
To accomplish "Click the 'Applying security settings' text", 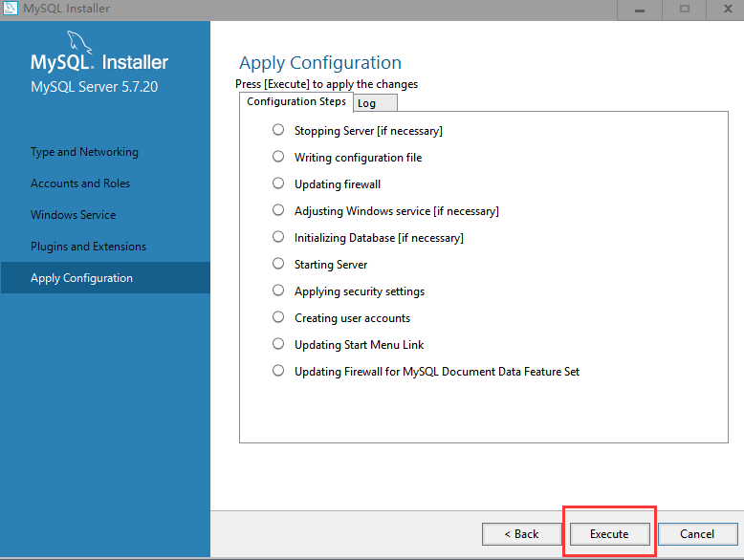I will [x=360, y=291].
